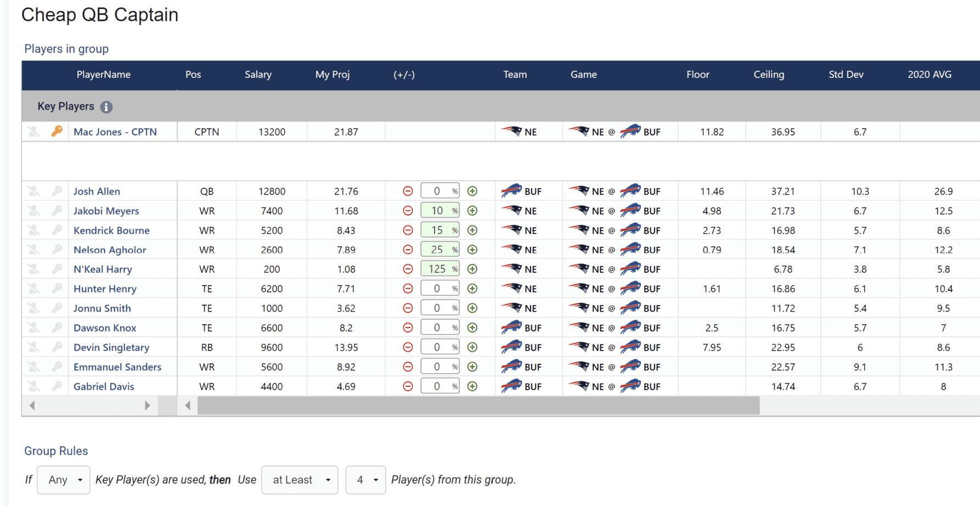Sort table by Ceiling column
Viewport: 980px width, 507px height.
click(769, 75)
